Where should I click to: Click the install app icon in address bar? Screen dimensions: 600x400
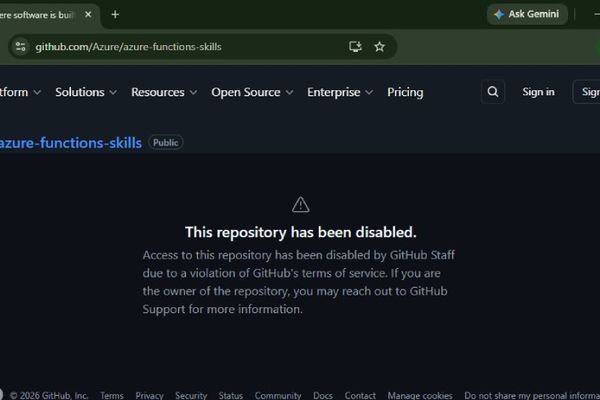pyautogui.click(x=355, y=47)
